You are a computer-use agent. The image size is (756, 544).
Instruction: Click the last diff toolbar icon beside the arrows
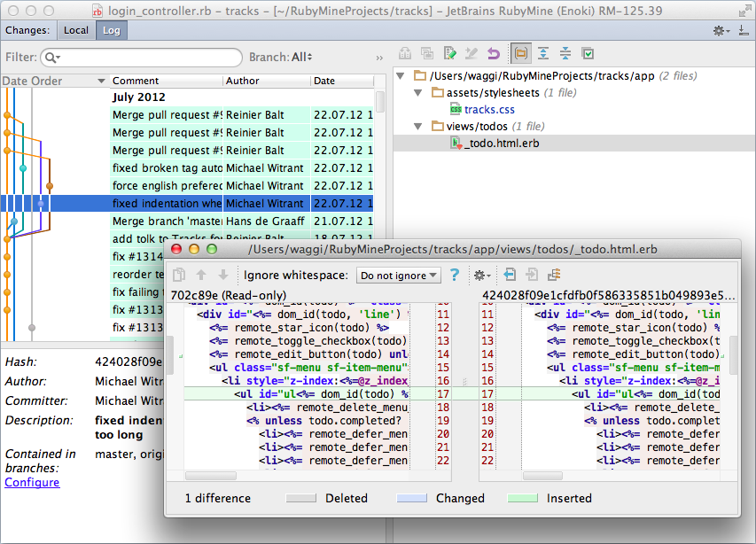[555, 276]
